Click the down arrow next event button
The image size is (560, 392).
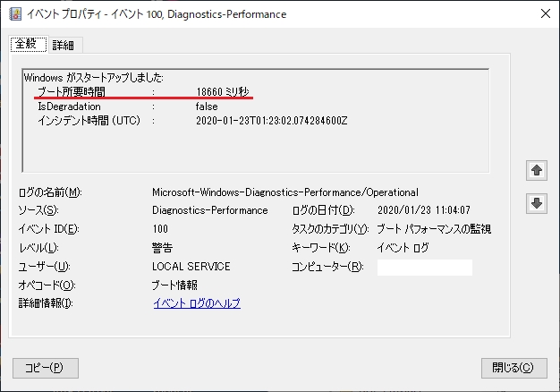coord(537,204)
